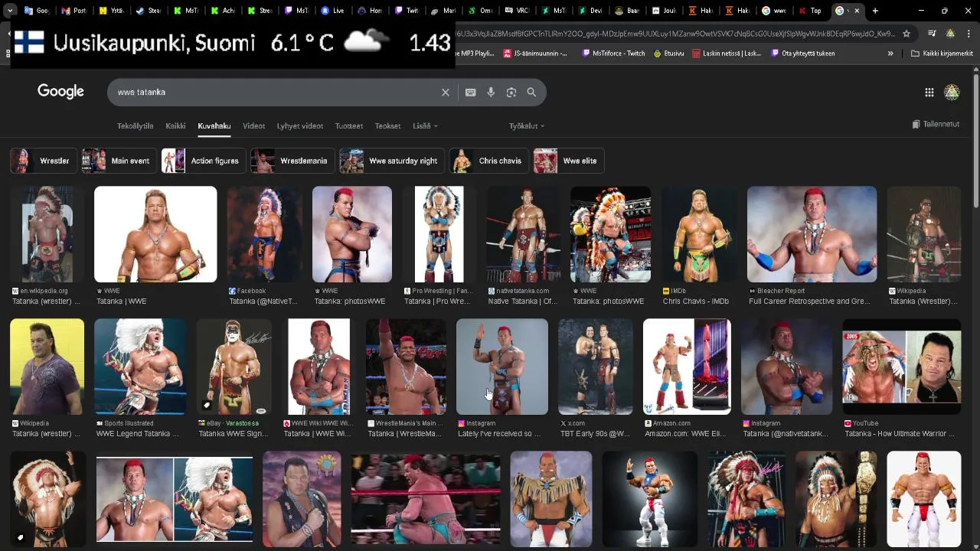The width and height of the screenshot is (980, 551).
Task: Open the Ota yhteyttä tukeen bookmark
Action: (x=803, y=54)
